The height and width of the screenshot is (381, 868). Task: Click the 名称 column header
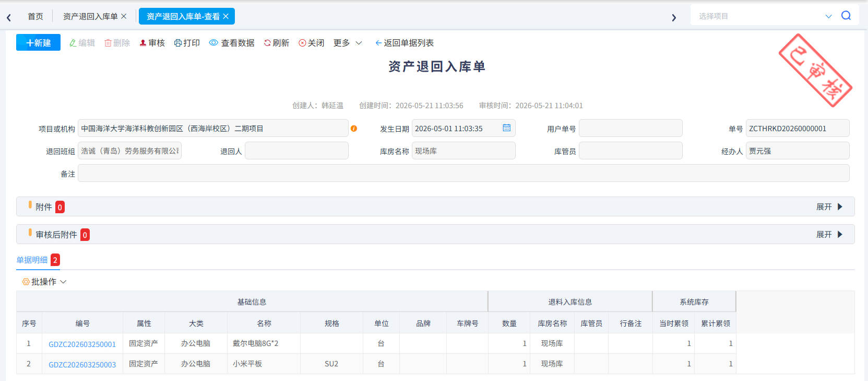[264, 324]
